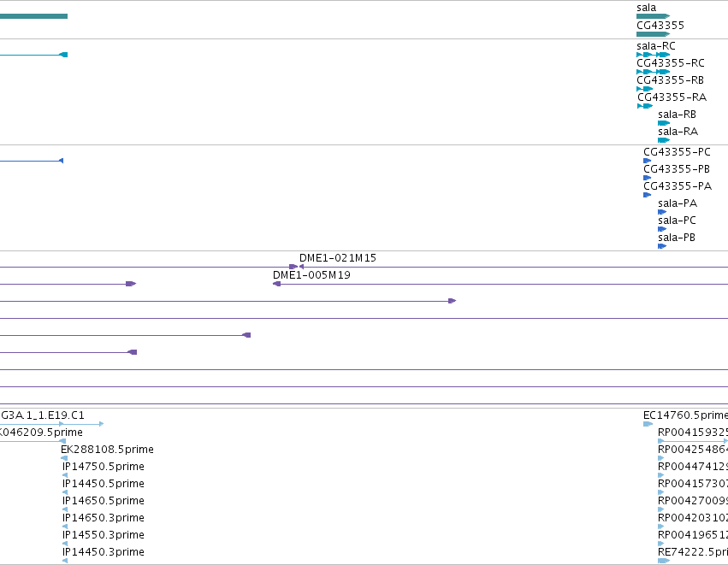
Task: Click the thick teal gene bar at top left
Action: [x=33, y=16]
